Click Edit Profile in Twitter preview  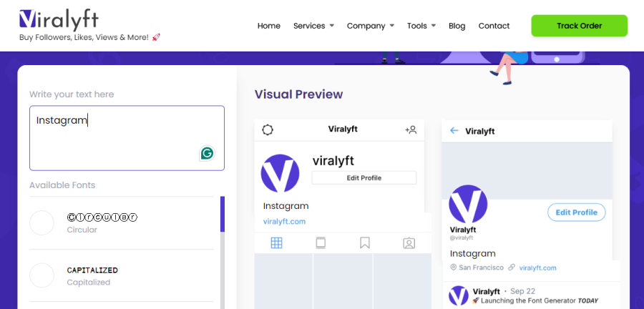point(576,212)
